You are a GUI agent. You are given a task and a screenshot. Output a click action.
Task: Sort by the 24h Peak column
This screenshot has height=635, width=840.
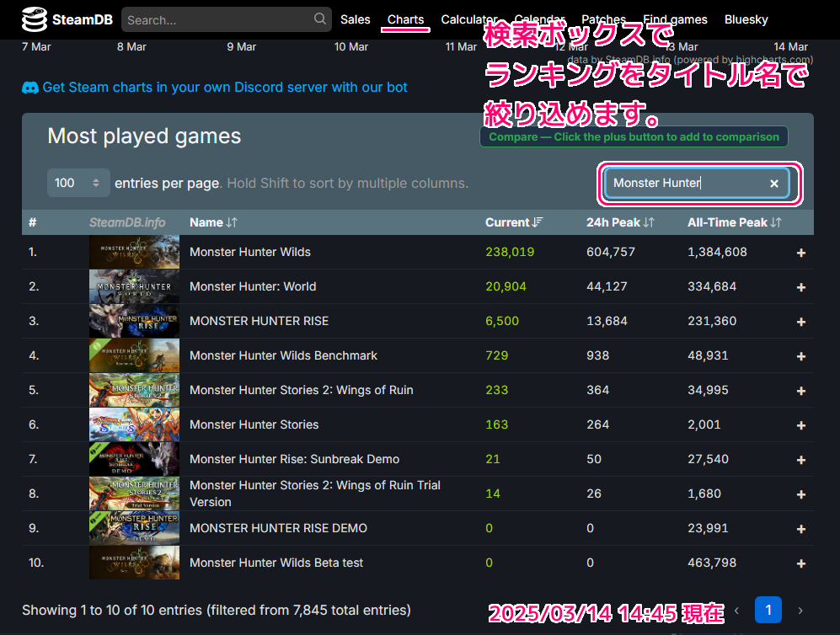[620, 222]
